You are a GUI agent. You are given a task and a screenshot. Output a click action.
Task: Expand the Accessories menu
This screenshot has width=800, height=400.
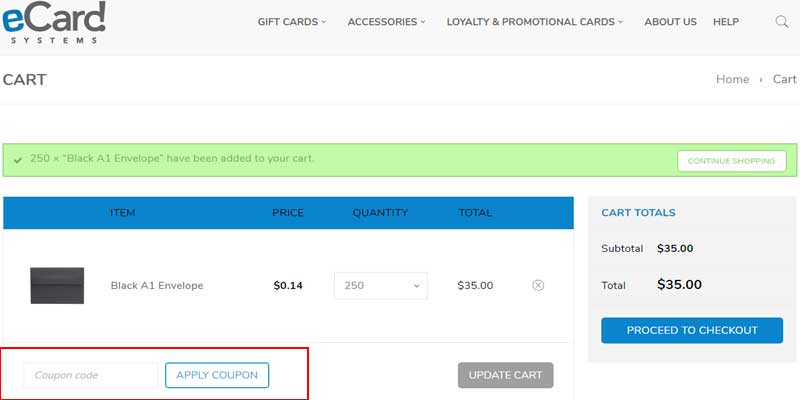(386, 22)
